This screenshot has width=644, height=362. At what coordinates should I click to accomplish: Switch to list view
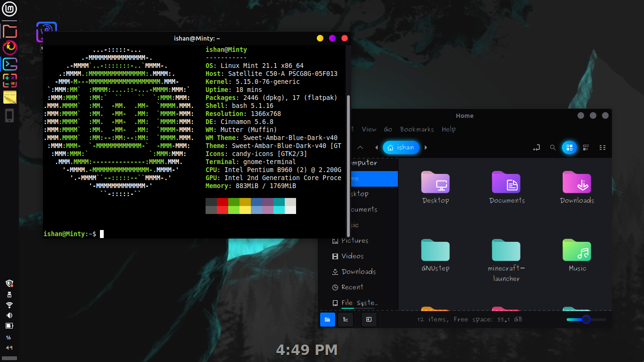pos(586,148)
